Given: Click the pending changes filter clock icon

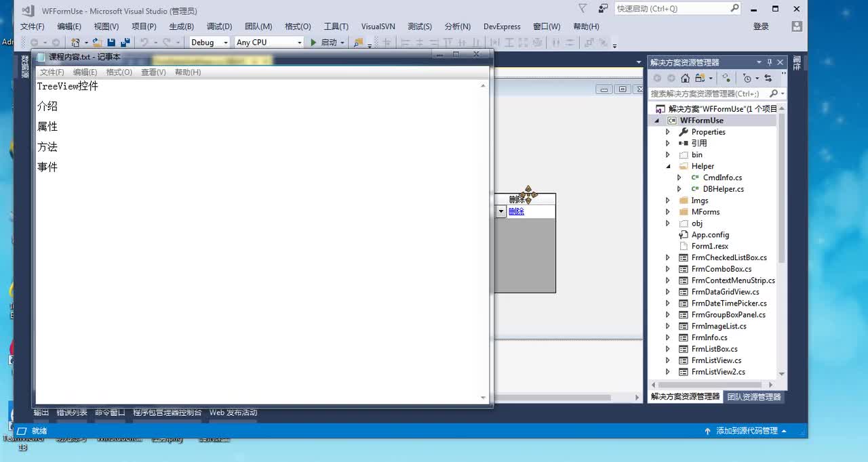Looking at the screenshot, I should pos(749,78).
